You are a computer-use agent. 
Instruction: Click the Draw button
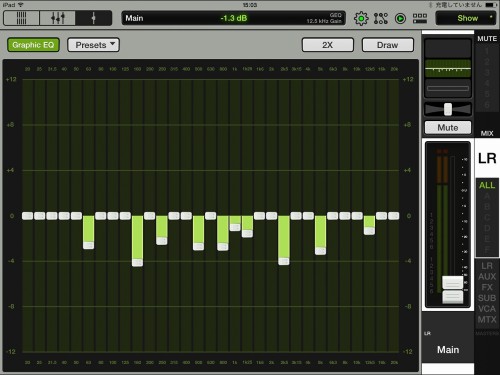coord(388,45)
